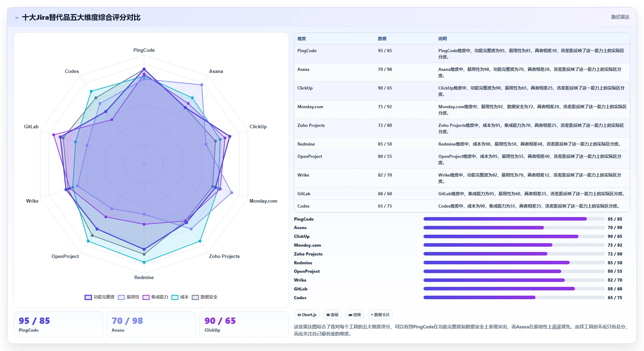Click the Monday.com radar axis label
Screen dimensions: 644x351
coord(263,201)
